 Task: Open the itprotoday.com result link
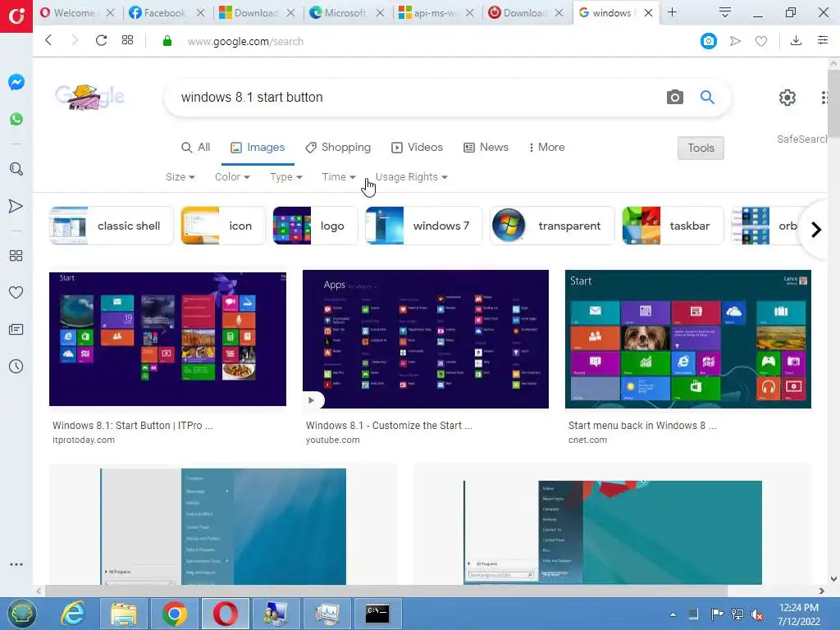(84, 440)
